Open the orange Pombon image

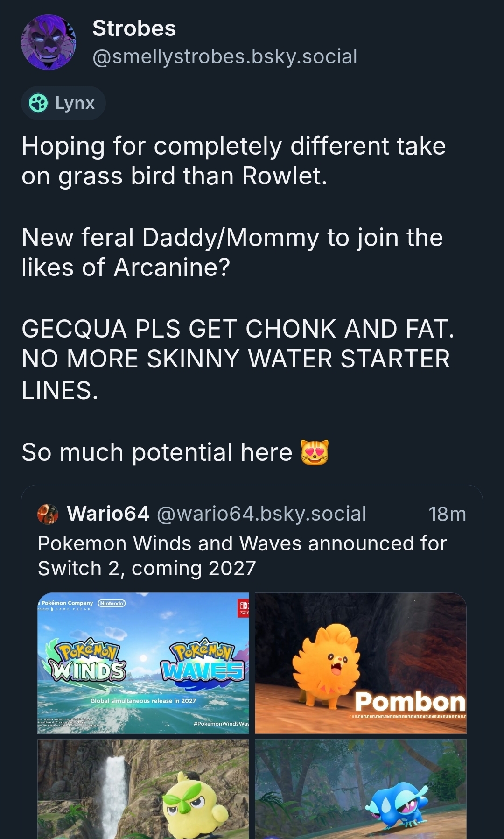(360, 663)
